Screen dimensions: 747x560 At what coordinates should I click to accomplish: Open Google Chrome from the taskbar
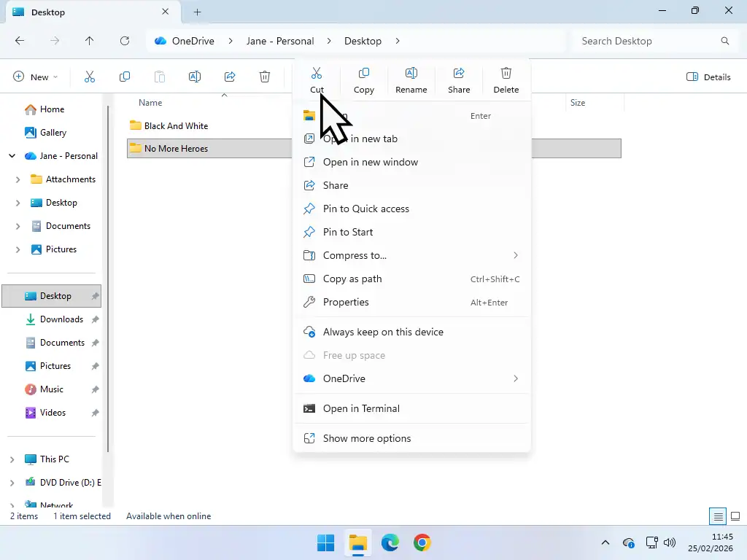(x=423, y=542)
